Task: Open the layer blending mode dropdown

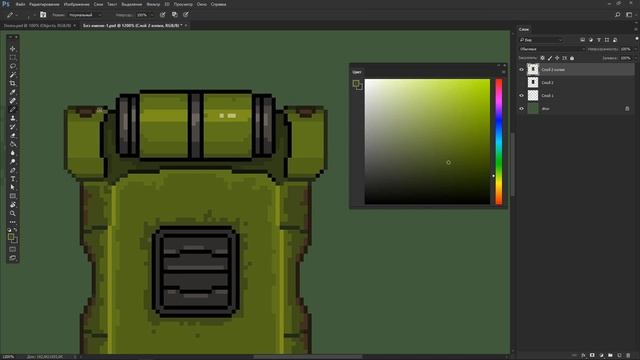Action: point(552,49)
